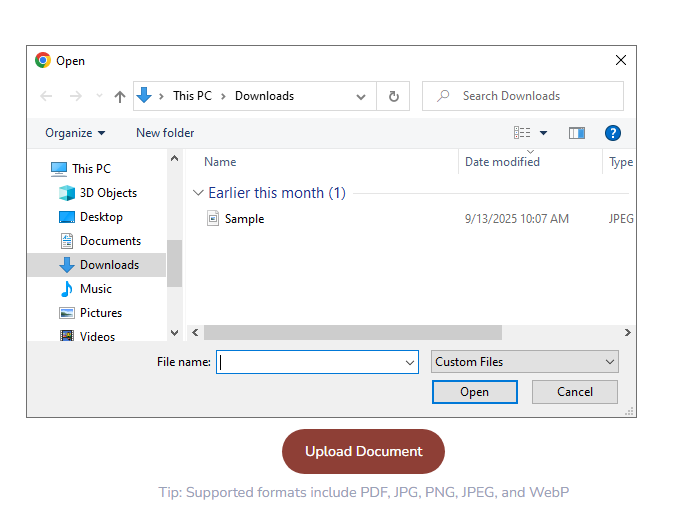682x515 pixels.
Task: Toggle the preview pane icon
Action: 577,133
